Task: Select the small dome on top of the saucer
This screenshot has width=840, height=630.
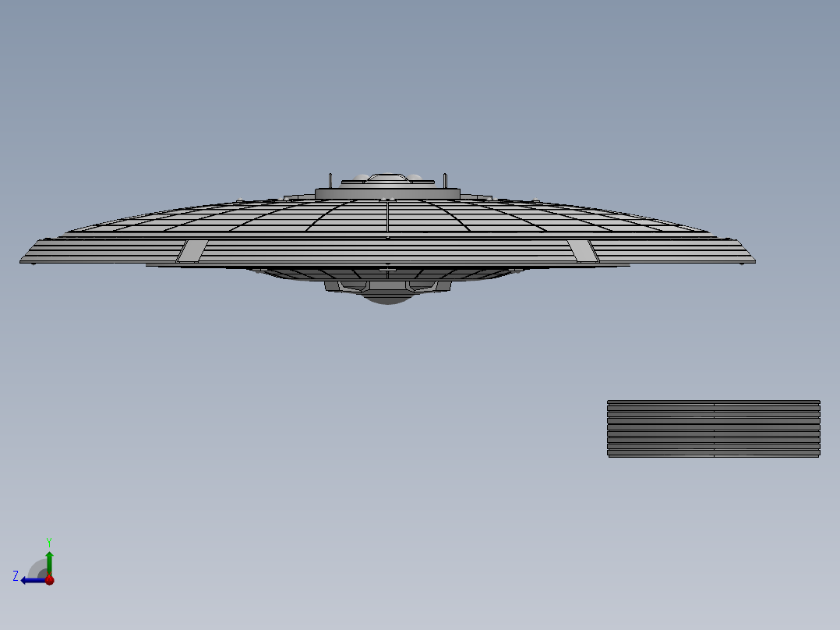Action: 388,176
